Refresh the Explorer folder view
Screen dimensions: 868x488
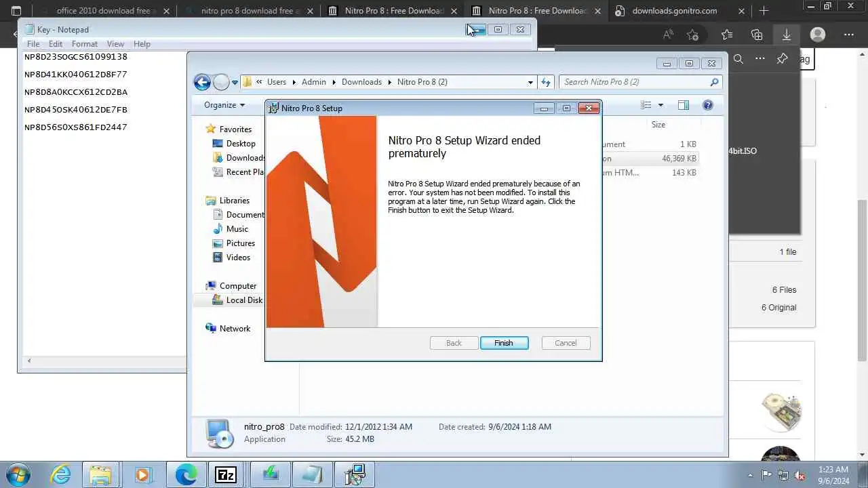pos(546,82)
